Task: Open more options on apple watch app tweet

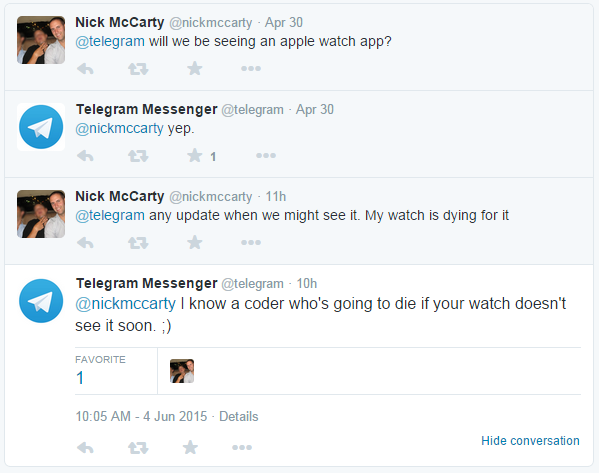Action: [251, 69]
